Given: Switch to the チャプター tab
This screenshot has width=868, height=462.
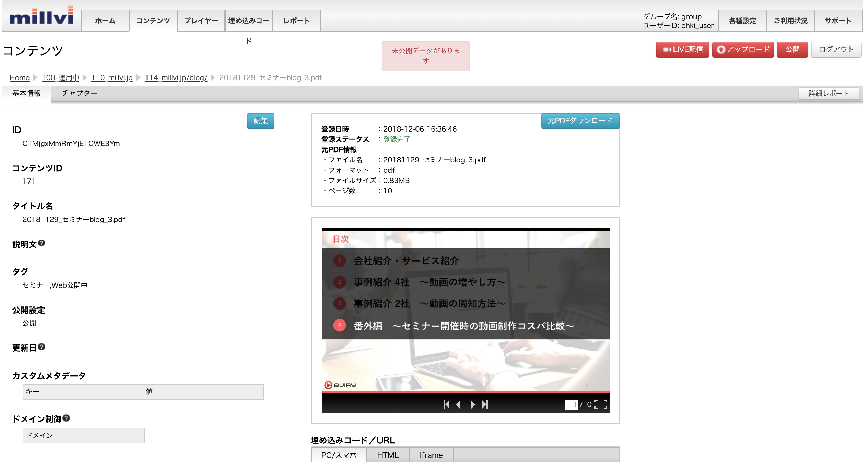Looking at the screenshot, I should pyautogui.click(x=80, y=93).
